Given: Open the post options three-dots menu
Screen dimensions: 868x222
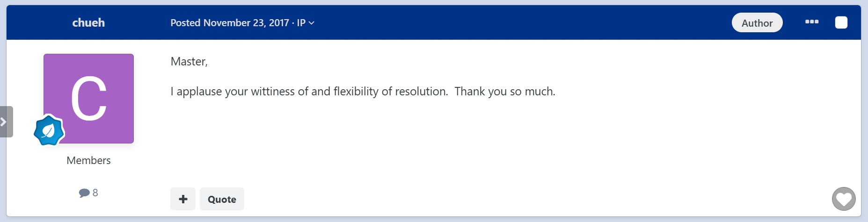Looking at the screenshot, I should [x=811, y=22].
